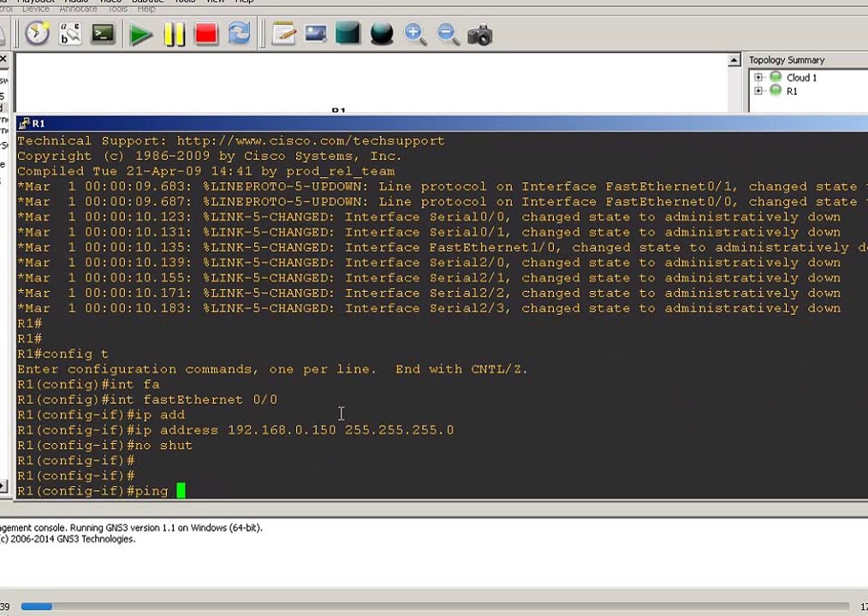Click the green cursor after ping command
This screenshot has width=868, height=616.
coord(181,490)
